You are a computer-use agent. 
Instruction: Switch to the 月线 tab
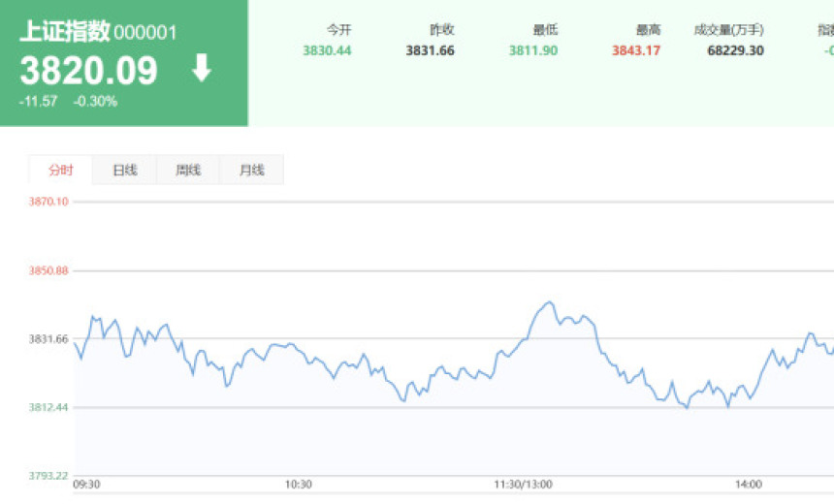pos(251,171)
